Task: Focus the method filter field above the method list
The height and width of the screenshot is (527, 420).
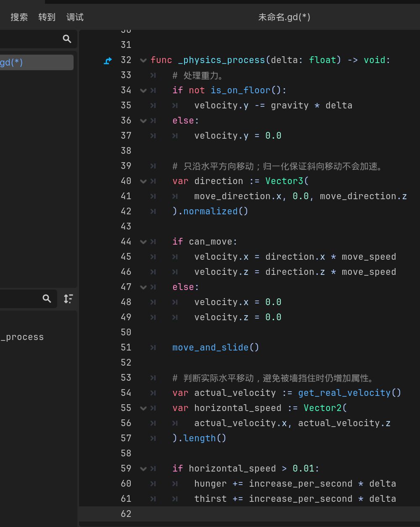Action: [28, 299]
